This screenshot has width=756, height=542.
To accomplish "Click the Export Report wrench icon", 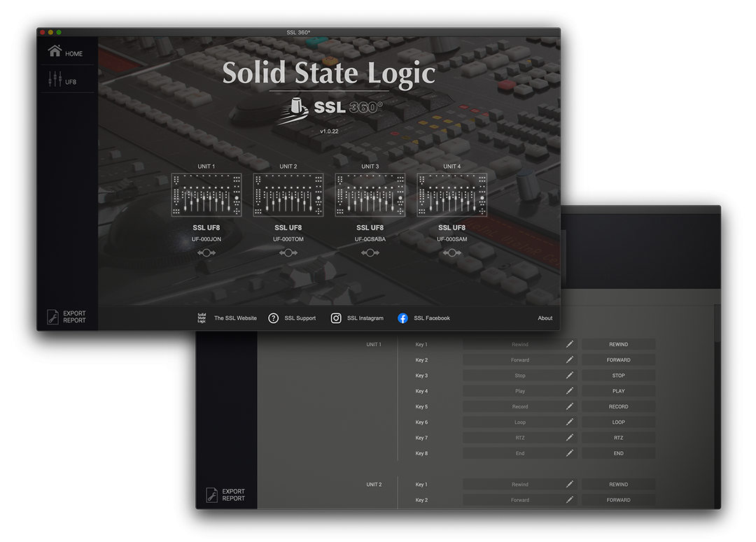I will click(x=53, y=317).
